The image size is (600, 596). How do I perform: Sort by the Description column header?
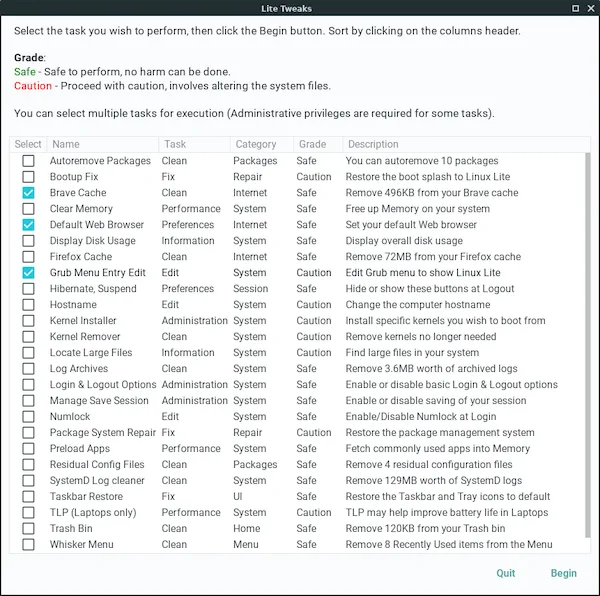pyautogui.click(x=466, y=144)
